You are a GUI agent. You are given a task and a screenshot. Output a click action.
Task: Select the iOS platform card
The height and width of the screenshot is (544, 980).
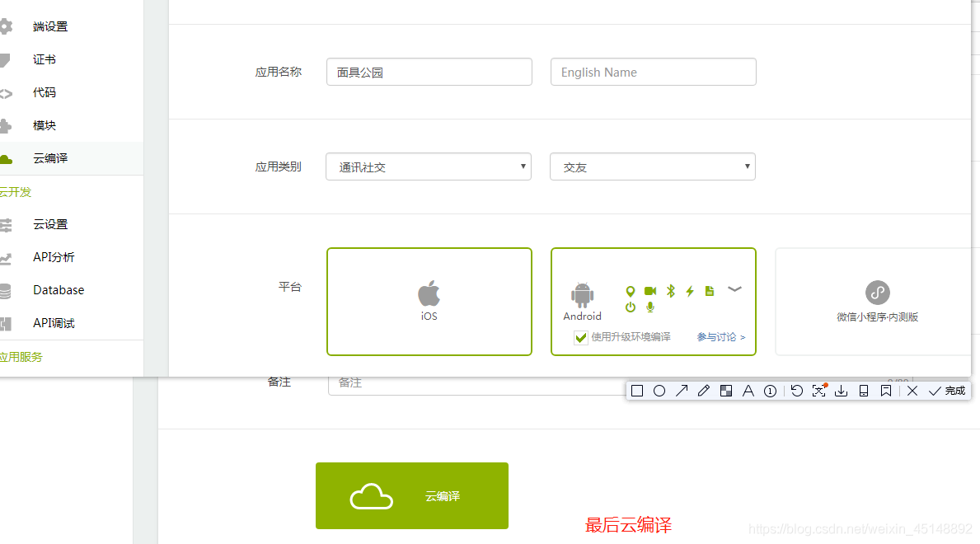click(429, 302)
